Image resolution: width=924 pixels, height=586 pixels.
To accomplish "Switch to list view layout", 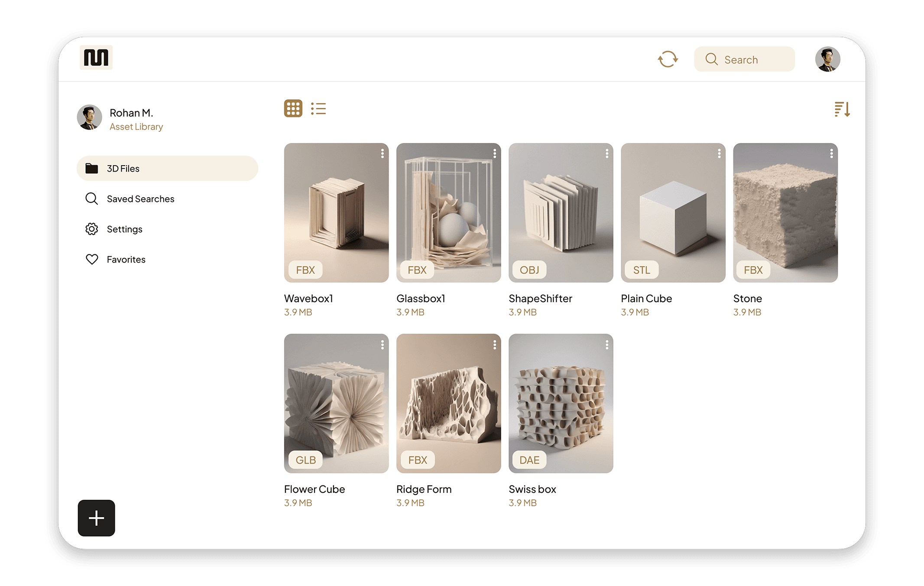I will pyautogui.click(x=318, y=108).
